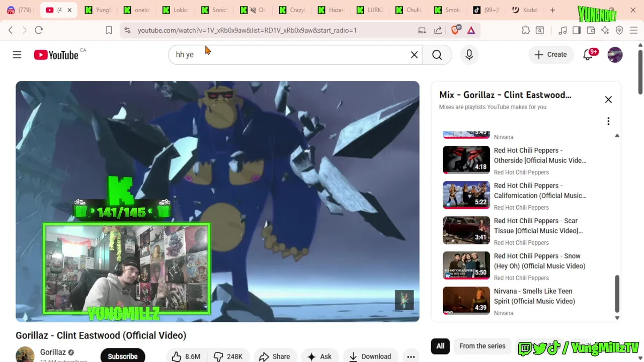The width and height of the screenshot is (644, 362).
Task: Open Brave Wallet
Action: coord(591,30)
